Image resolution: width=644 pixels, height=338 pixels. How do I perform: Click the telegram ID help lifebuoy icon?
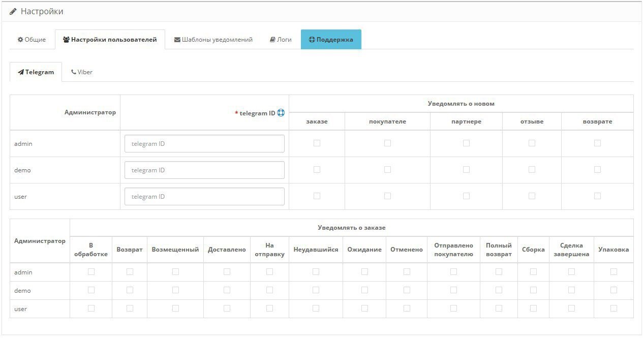[281, 113]
